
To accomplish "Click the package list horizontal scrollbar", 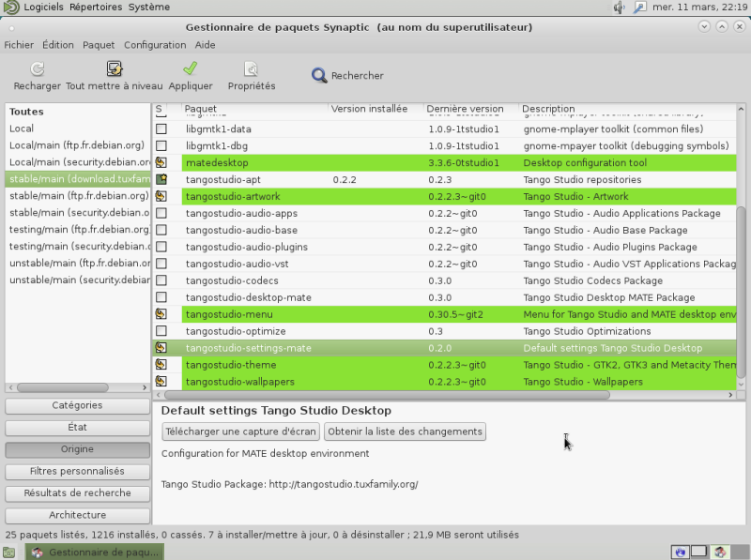I will 387,395.
